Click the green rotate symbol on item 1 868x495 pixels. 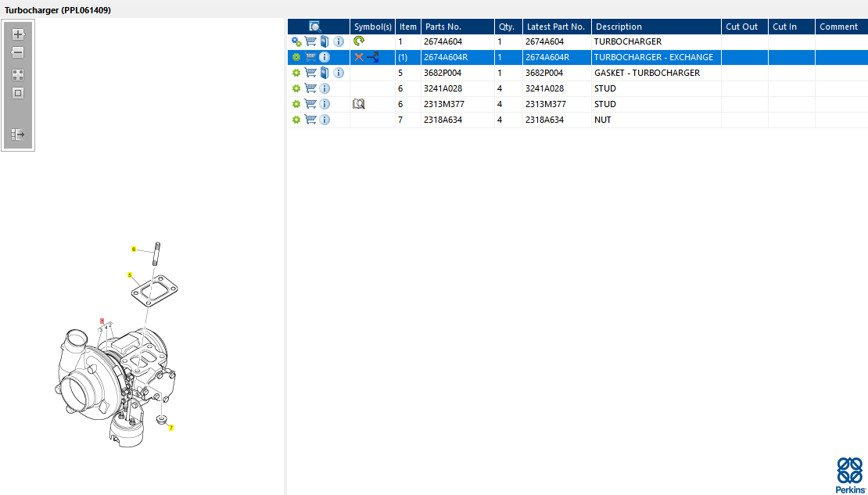pyautogui.click(x=359, y=41)
